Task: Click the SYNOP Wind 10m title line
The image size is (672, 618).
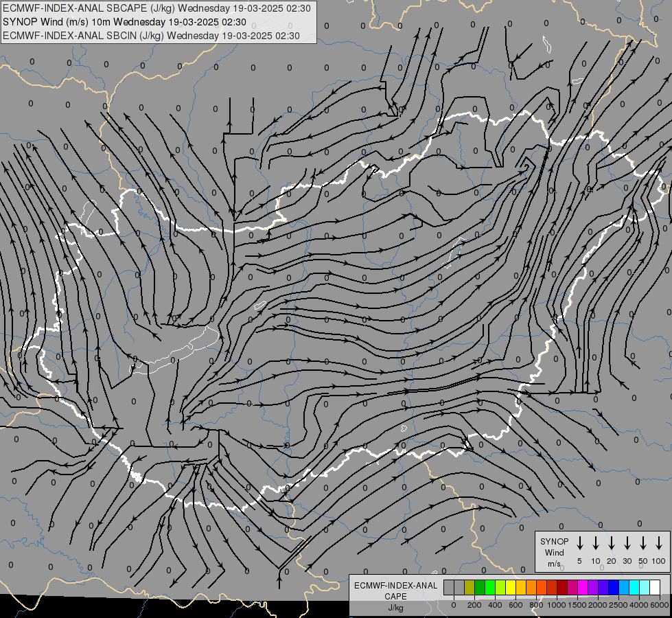Action: [x=124, y=22]
